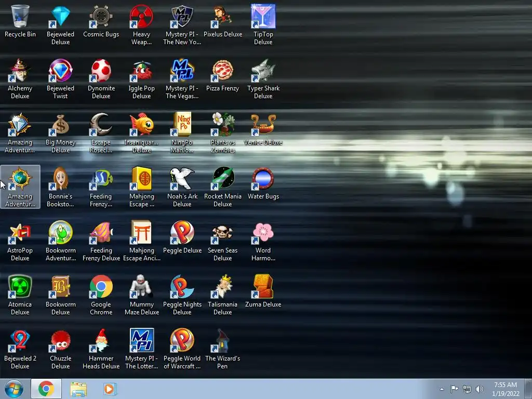Select the Chuzzle Deluxe red fuzzball
Image resolution: width=532 pixels, height=399 pixels.
click(60, 340)
